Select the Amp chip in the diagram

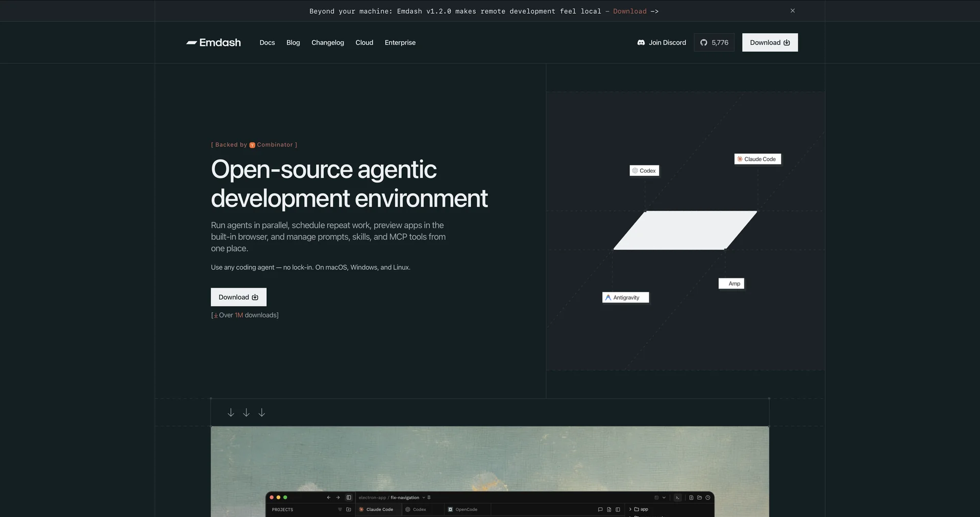[x=731, y=284]
